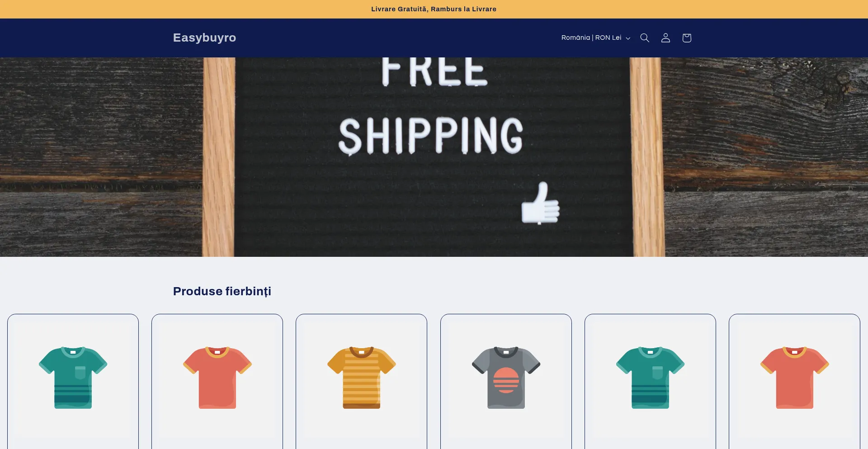Click the Produse fierbinți heading
The image size is (868, 449).
tap(222, 291)
